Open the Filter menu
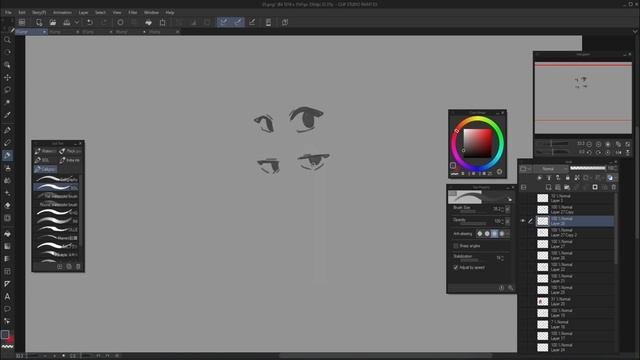Image resolution: width=640 pixels, height=360 pixels. pyautogui.click(x=133, y=12)
